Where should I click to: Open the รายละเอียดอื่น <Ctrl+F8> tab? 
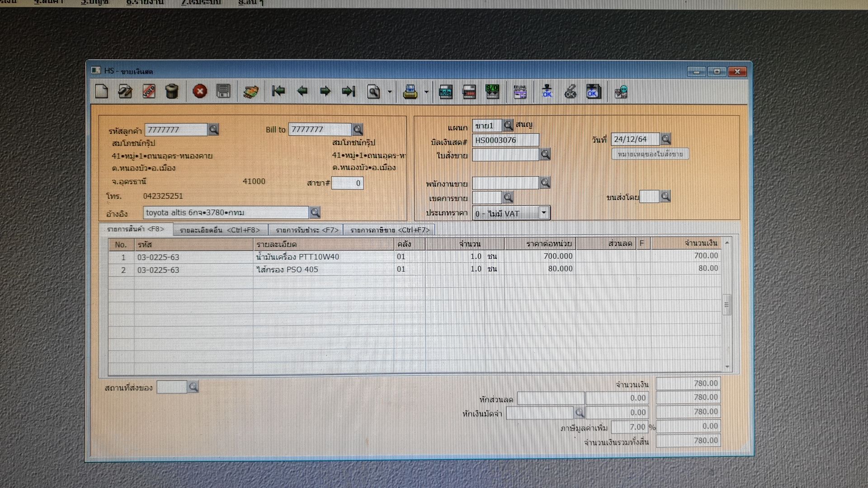(220, 230)
